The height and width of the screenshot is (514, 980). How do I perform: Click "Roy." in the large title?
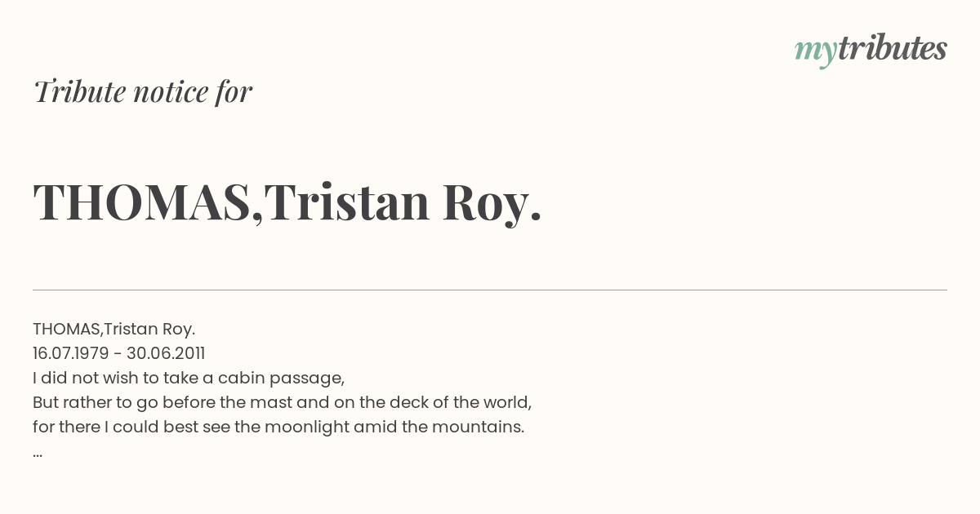pos(492,203)
